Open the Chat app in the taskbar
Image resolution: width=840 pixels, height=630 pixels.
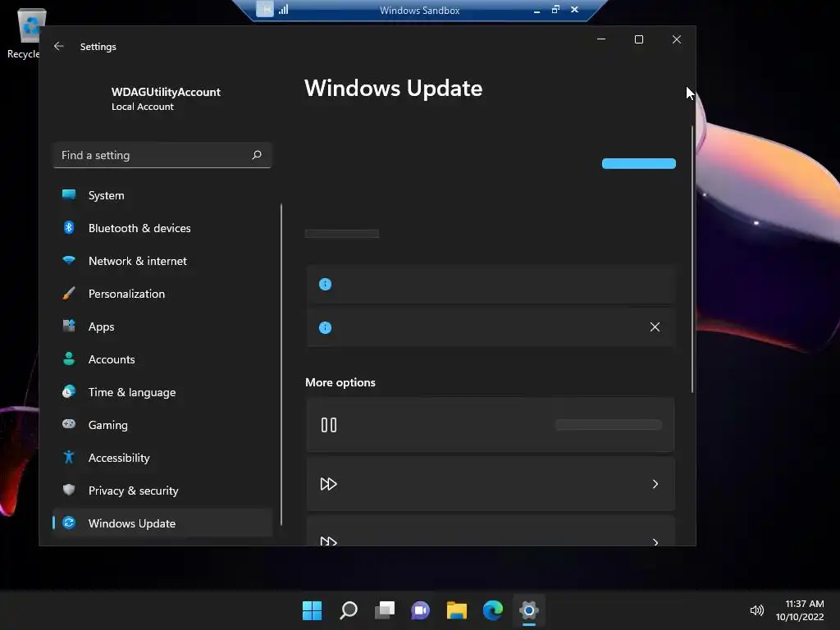tap(421, 610)
